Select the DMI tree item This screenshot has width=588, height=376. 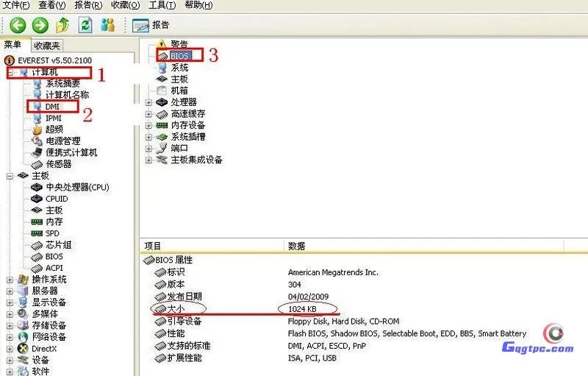(x=52, y=107)
